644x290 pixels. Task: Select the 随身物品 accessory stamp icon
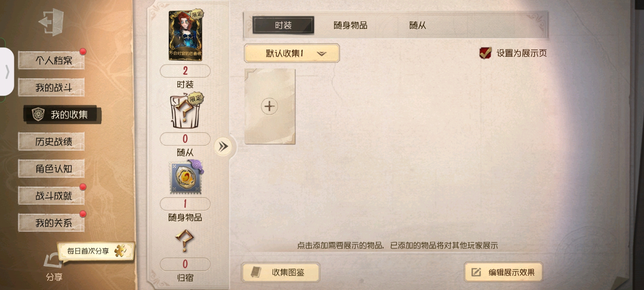click(186, 177)
